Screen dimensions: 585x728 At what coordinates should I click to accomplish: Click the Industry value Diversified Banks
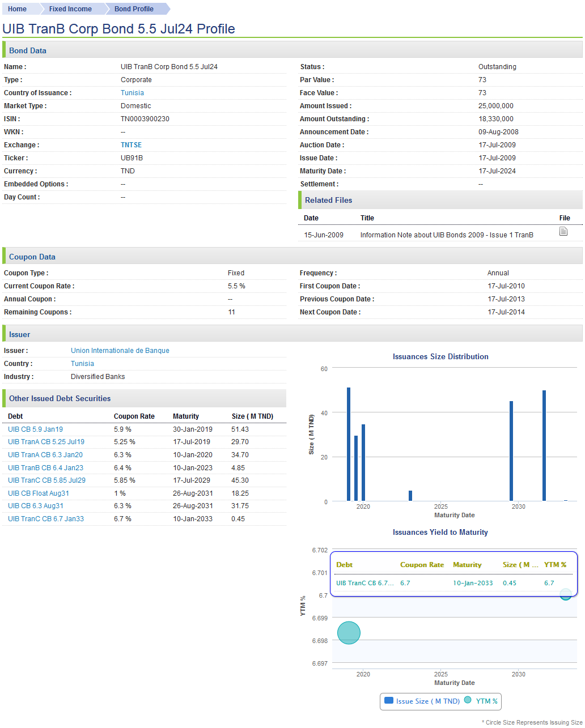98,377
